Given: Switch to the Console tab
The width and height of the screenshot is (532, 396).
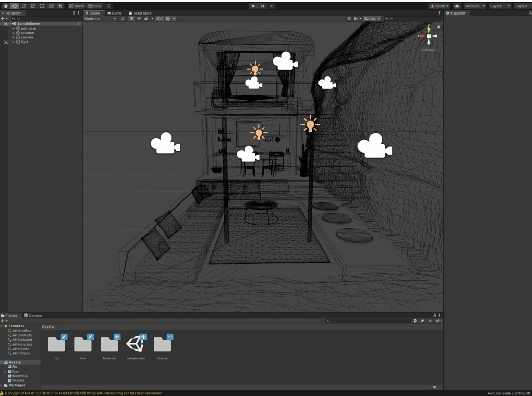Looking at the screenshot, I should click(34, 315).
